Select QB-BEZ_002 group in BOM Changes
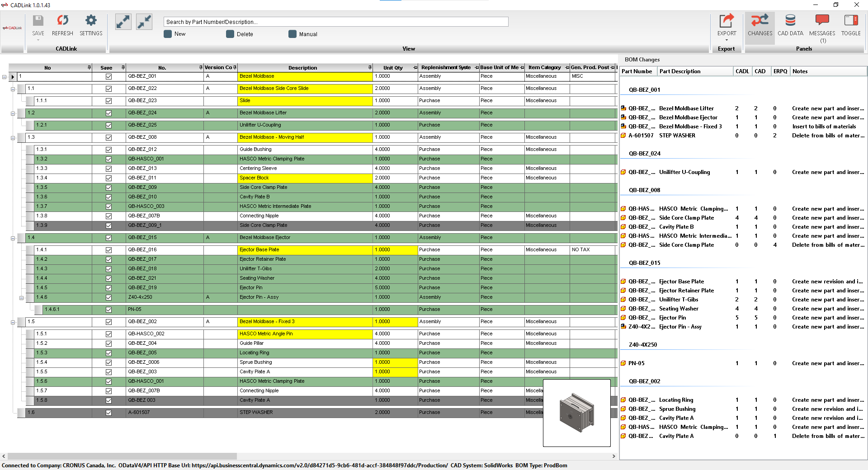 (644, 381)
